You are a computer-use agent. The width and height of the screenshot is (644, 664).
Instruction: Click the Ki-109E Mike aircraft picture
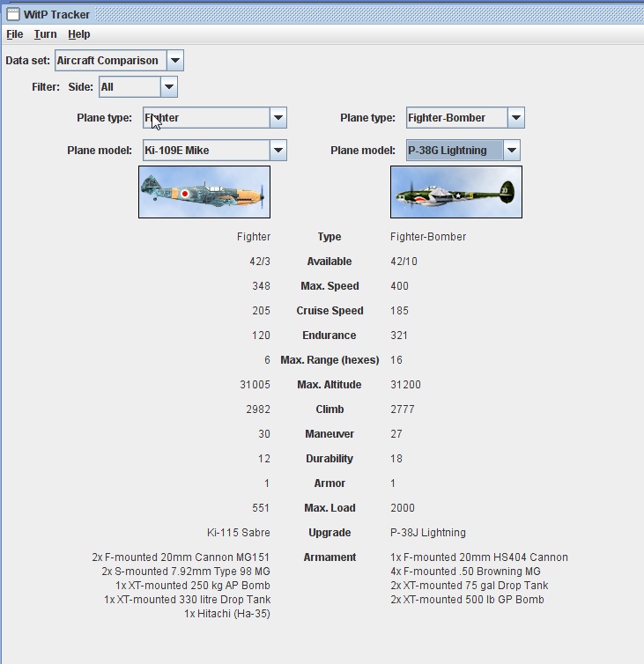204,192
